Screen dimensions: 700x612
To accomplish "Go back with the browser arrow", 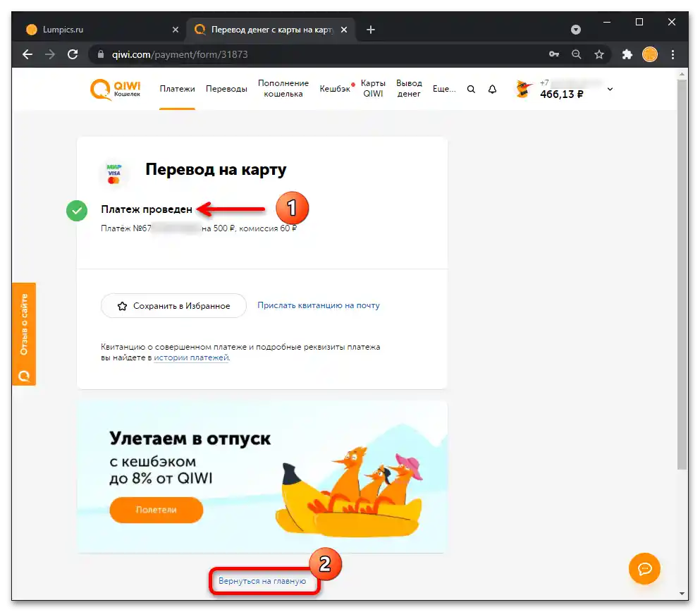I will pos(27,54).
